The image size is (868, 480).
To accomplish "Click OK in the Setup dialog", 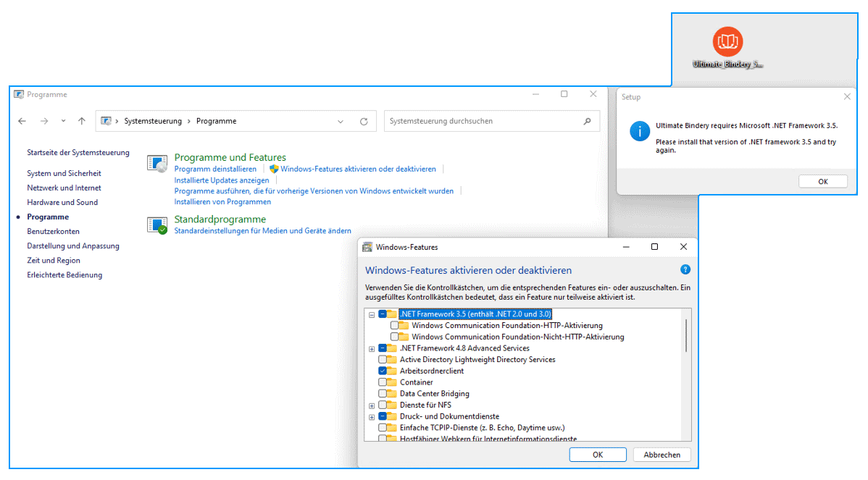I will coord(822,182).
